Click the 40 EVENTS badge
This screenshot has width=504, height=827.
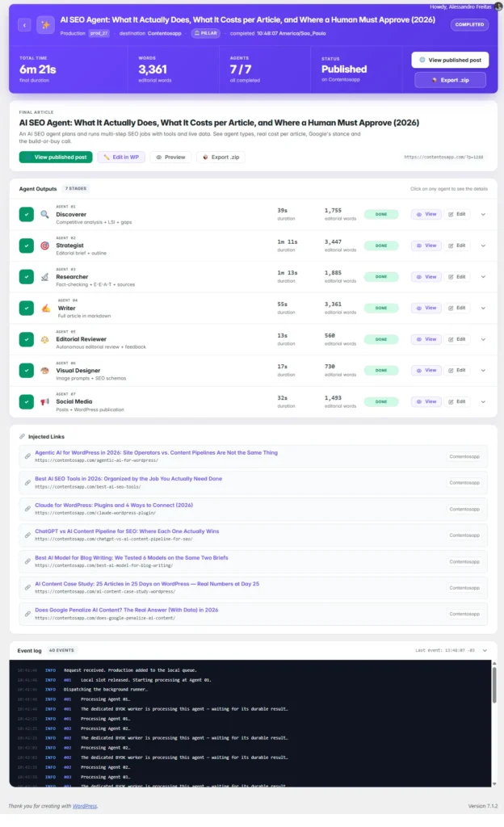click(61, 651)
